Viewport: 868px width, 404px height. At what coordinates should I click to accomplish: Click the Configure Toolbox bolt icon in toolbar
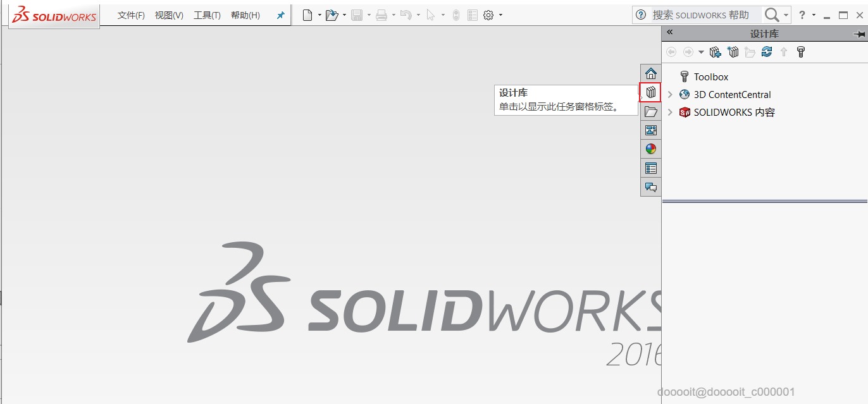[801, 52]
